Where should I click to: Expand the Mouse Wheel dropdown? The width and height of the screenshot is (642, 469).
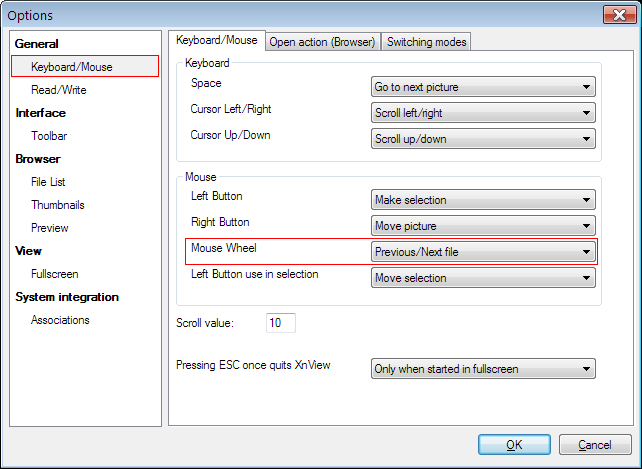[483, 252]
